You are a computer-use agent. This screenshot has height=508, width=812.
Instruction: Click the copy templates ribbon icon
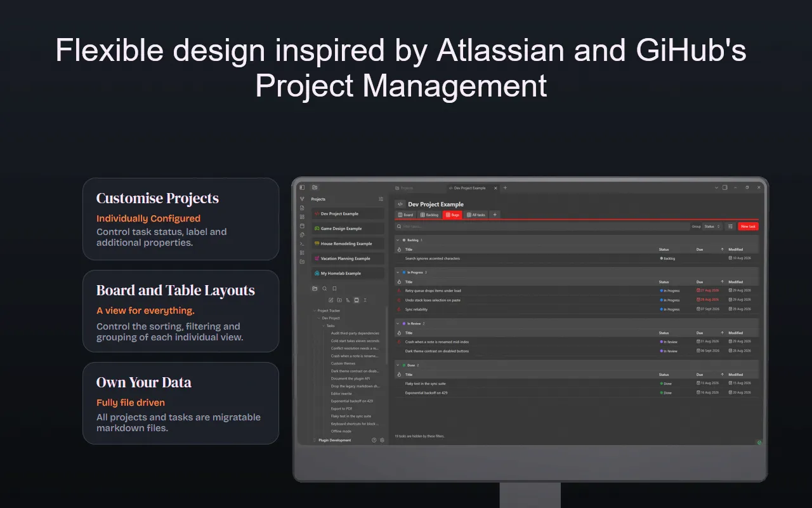pyautogui.click(x=302, y=235)
